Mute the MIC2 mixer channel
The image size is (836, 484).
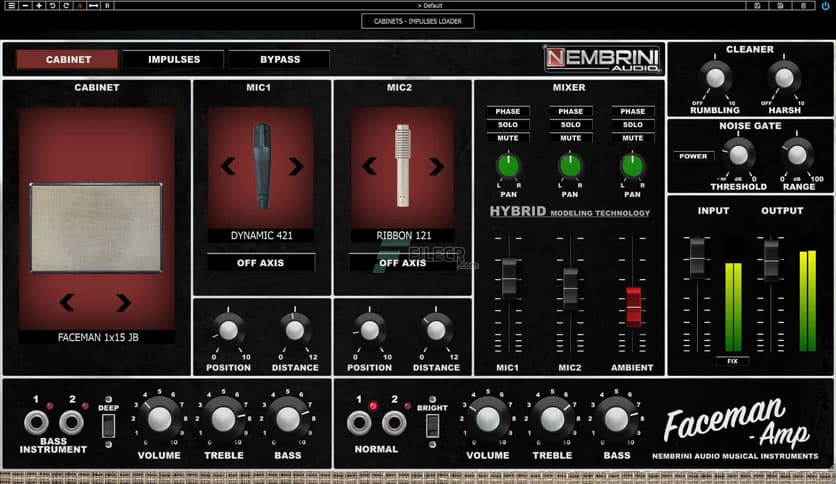pyautogui.click(x=570, y=138)
